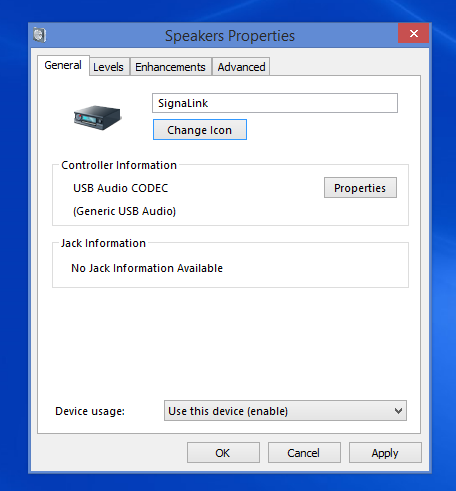Open the Levels tab
The image size is (456, 491).
[108, 67]
